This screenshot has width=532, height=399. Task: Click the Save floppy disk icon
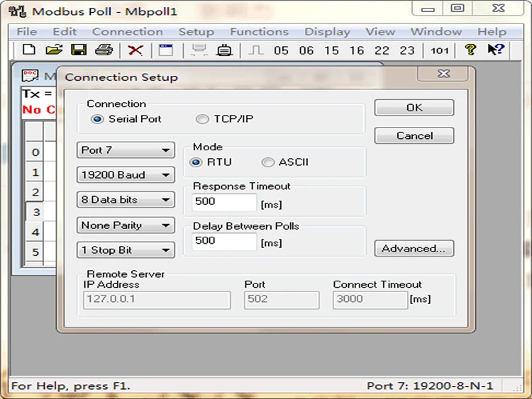(79, 50)
